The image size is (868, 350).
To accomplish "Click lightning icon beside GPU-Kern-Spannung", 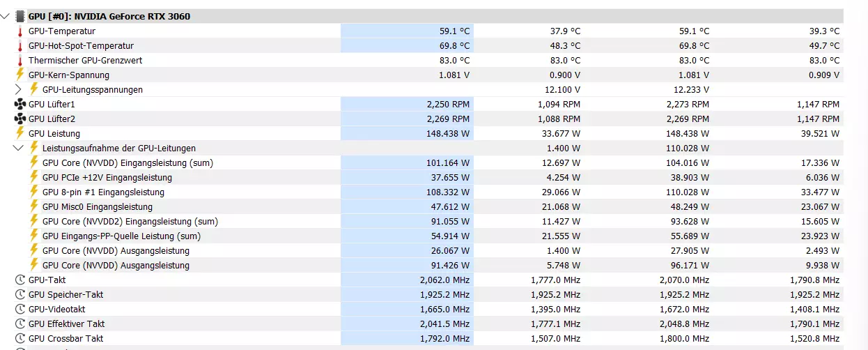I will click(x=20, y=75).
